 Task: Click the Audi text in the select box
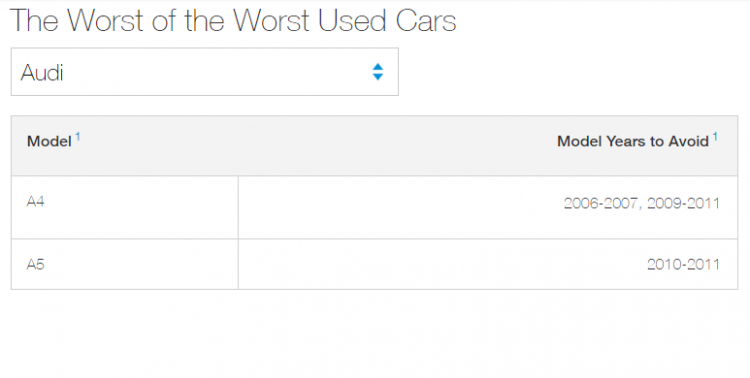point(42,73)
